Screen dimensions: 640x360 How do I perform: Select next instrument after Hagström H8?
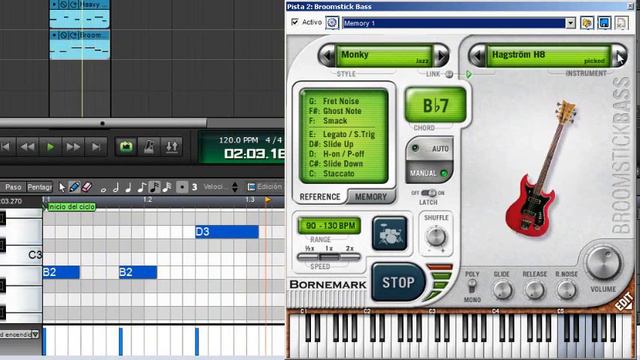pyautogui.click(x=619, y=56)
